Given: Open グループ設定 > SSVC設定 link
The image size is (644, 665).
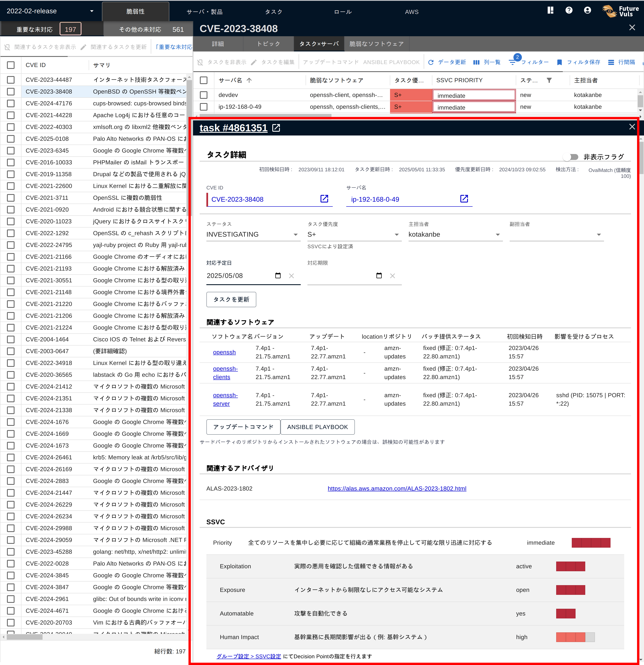Looking at the screenshot, I should click(249, 656).
